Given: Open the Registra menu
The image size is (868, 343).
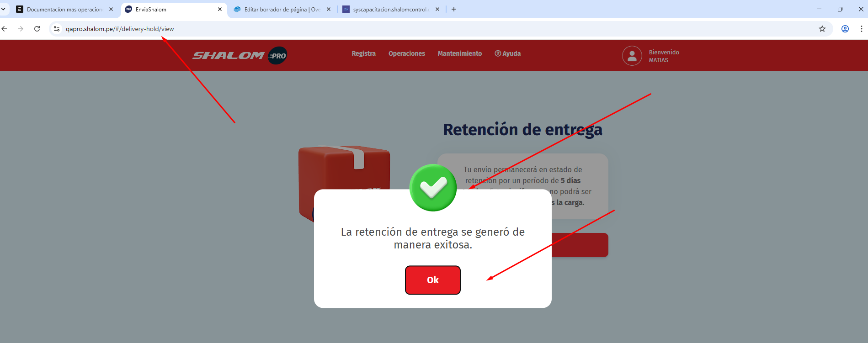Looking at the screenshot, I should (363, 53).
